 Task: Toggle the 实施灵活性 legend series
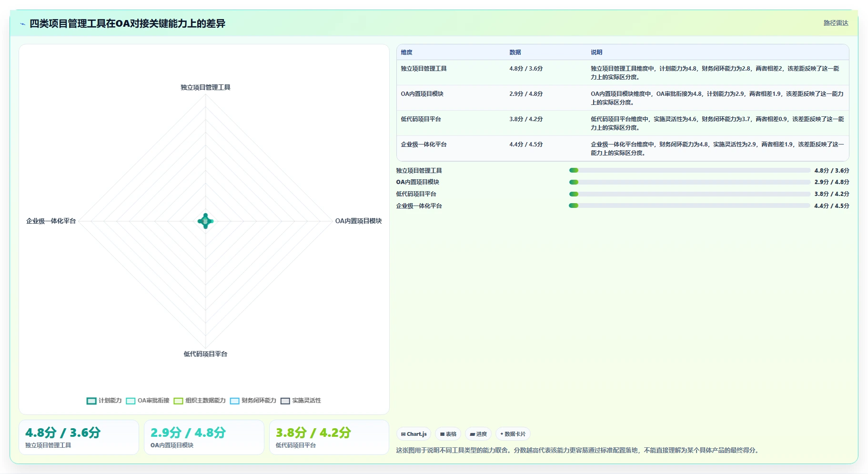pos(301,401)
